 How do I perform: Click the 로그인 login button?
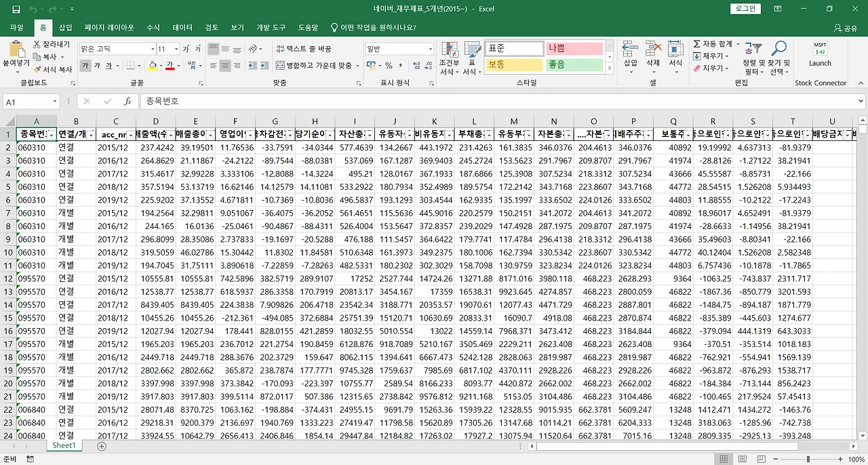(745, 8)
